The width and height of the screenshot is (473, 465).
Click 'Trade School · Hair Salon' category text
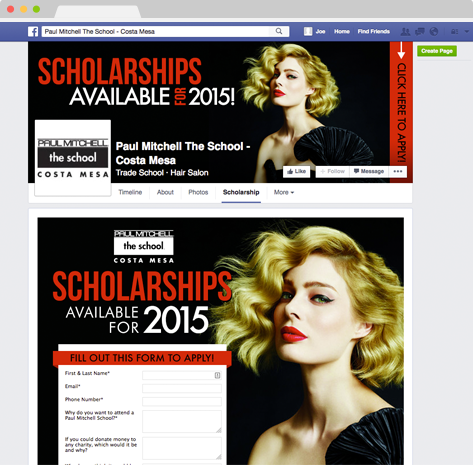(162, 173)
